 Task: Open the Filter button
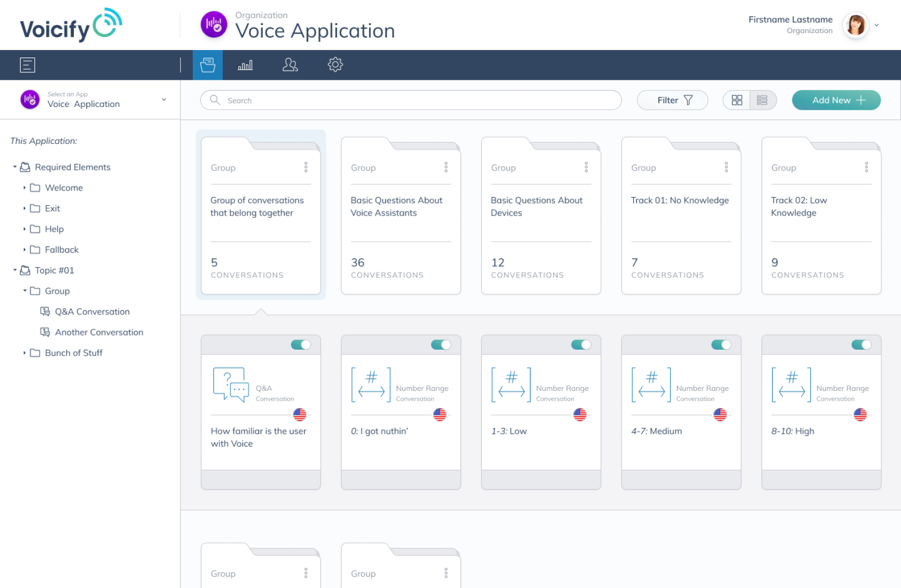pos(672,100)
